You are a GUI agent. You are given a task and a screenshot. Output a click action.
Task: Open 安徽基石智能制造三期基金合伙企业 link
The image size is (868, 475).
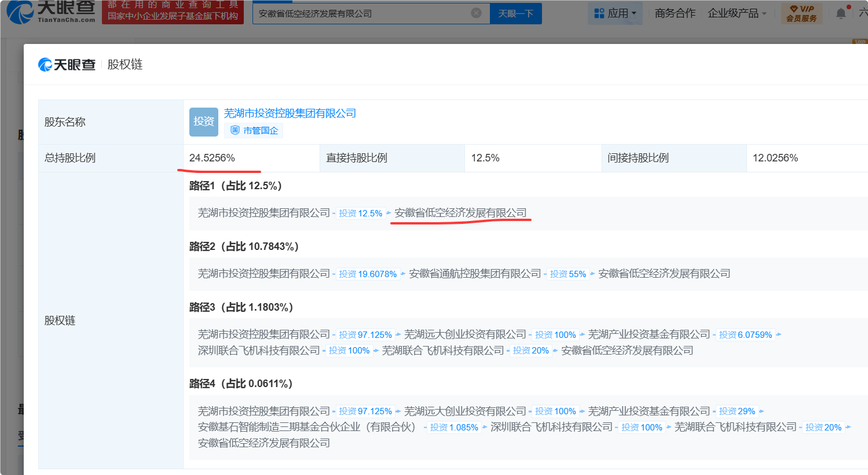(307, 427)
